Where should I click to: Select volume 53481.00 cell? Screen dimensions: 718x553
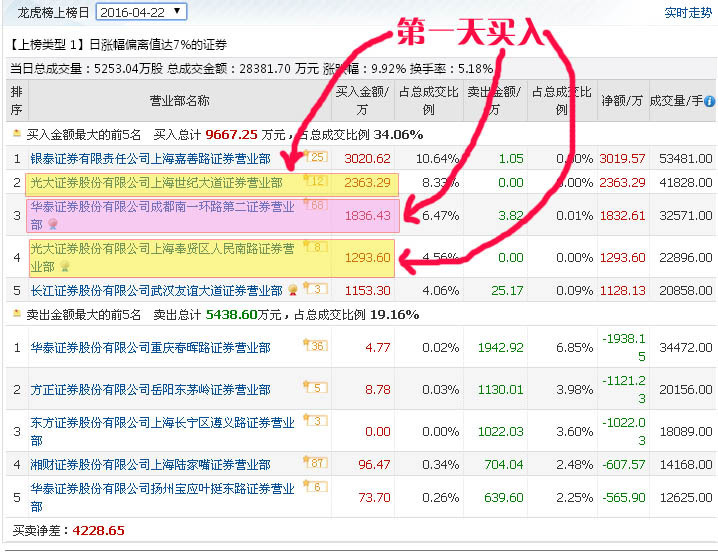685,159
